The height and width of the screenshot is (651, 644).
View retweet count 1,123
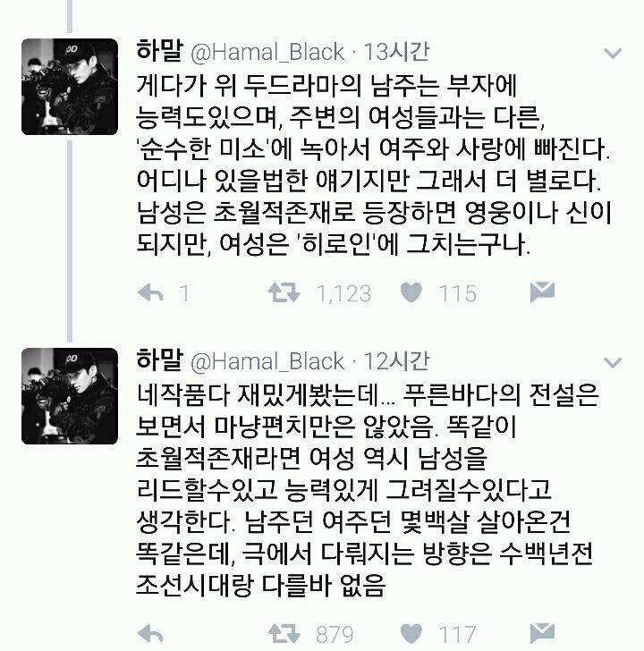tap(343, 293)
